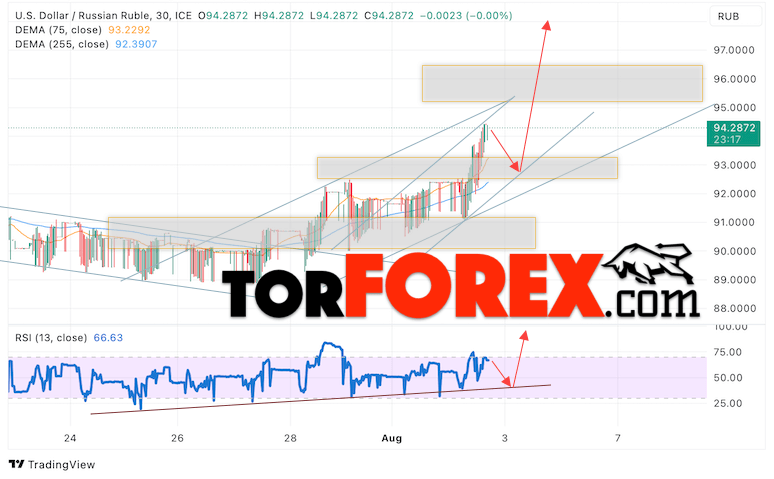Click the 92.0000 price axis label
Image resolution: width=774 pixels, height=479 pixels.
[734, 194]
